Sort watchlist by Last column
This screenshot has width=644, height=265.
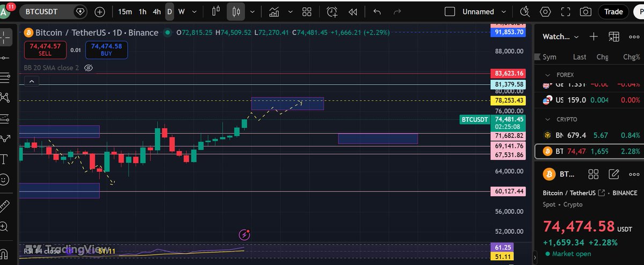click(580, 57)
